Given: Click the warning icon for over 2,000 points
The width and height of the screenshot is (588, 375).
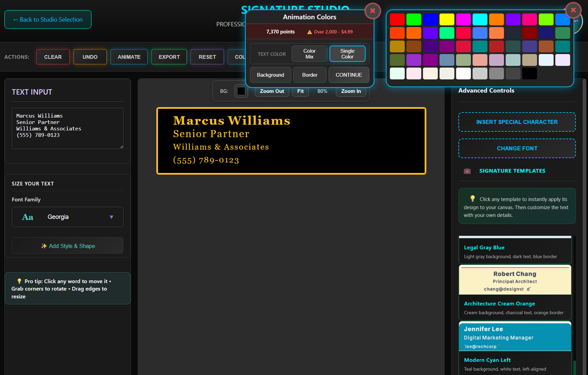Looking at the screenshot, I should coord(309,32).
